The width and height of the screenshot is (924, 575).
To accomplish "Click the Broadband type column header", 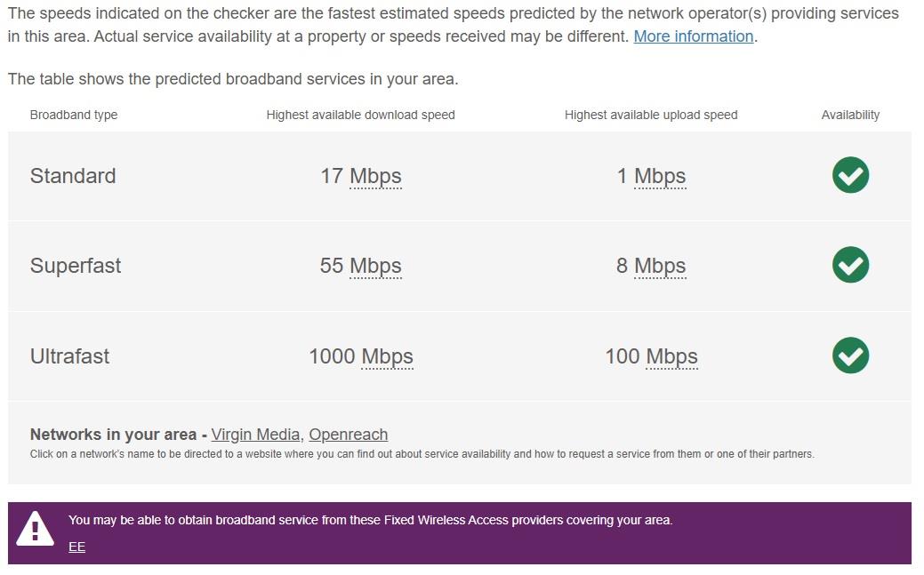I will (x=74, y=115).
